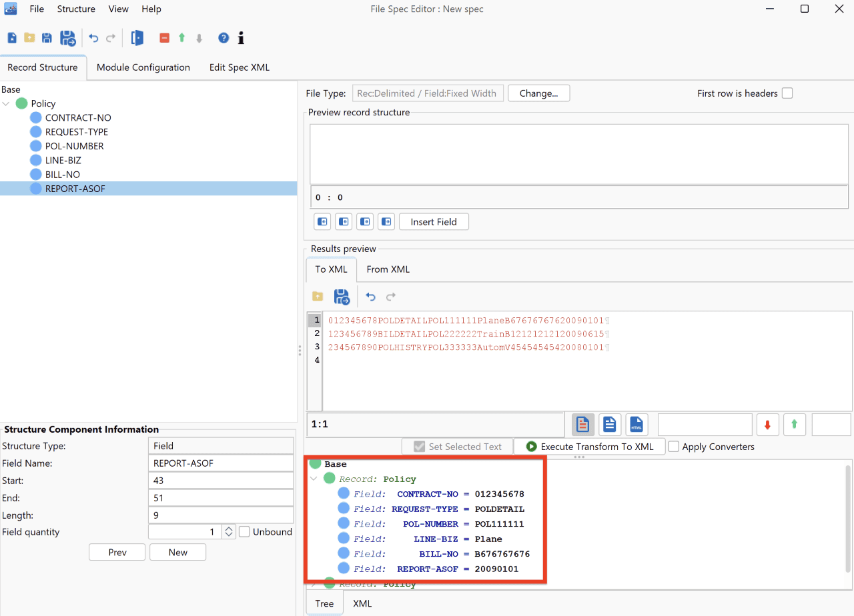
Task: Select the To XML tab
Action: click(332, 269)
